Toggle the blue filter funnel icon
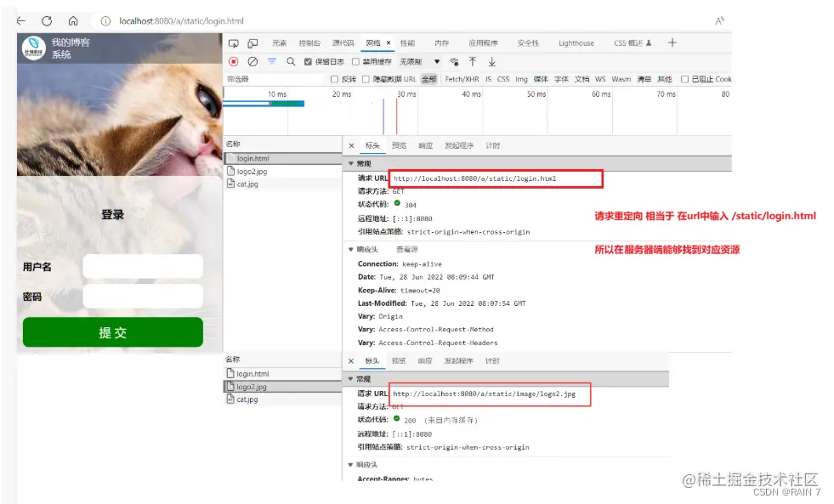 [x=272, y=62]
